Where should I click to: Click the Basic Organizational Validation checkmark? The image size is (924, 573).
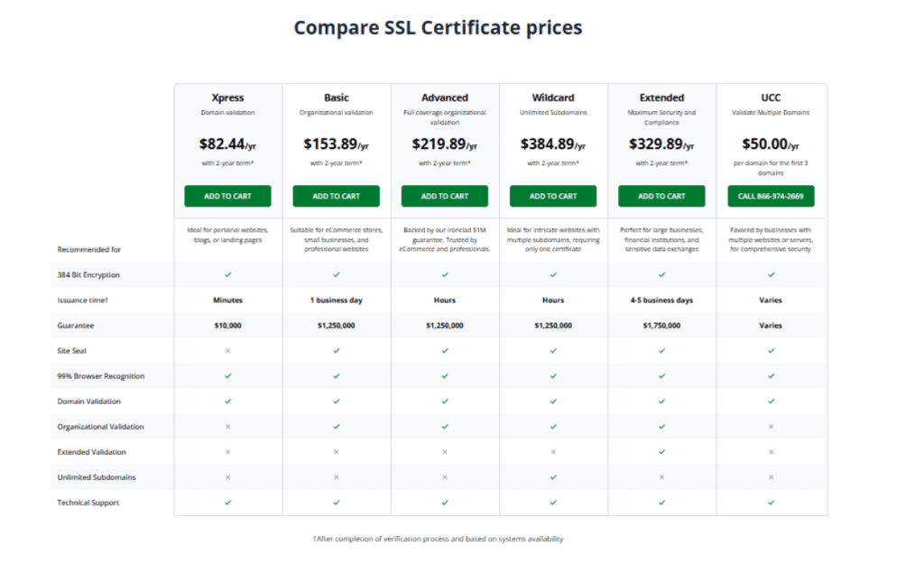click(x=336, y=427)
